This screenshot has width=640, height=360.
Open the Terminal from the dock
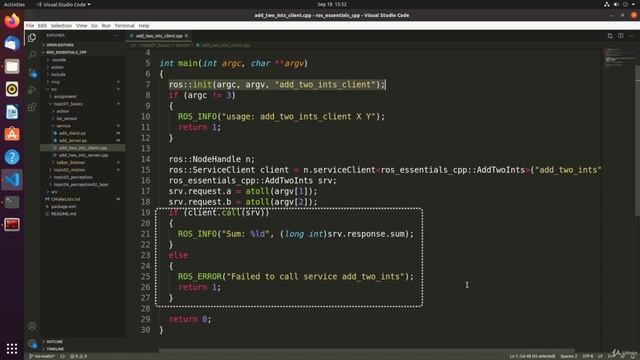(12, 202)
